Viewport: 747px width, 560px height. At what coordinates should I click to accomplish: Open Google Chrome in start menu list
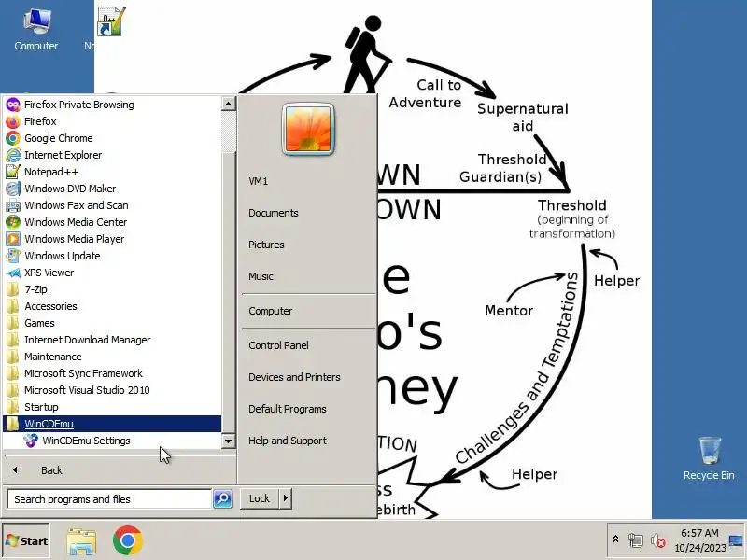(112, 138)
